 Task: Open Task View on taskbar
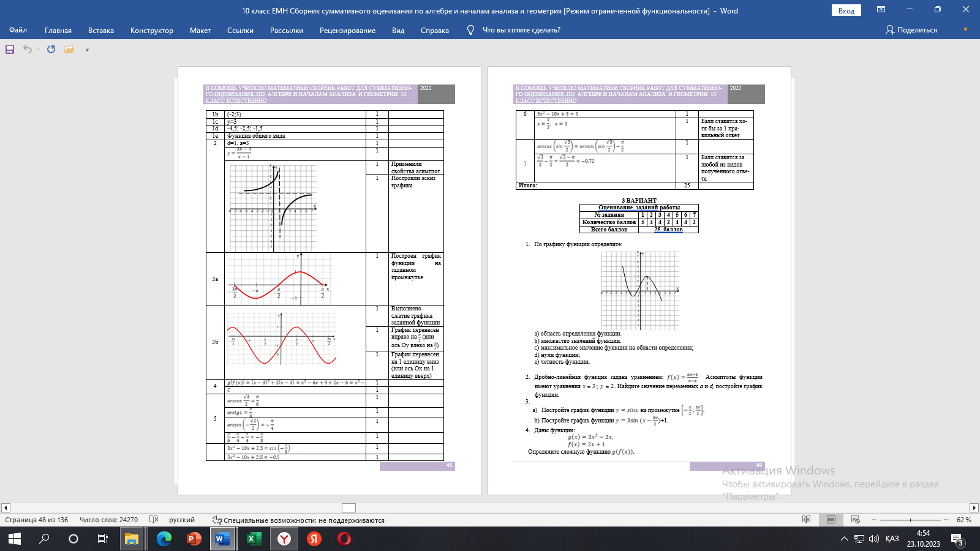(103, 539)
